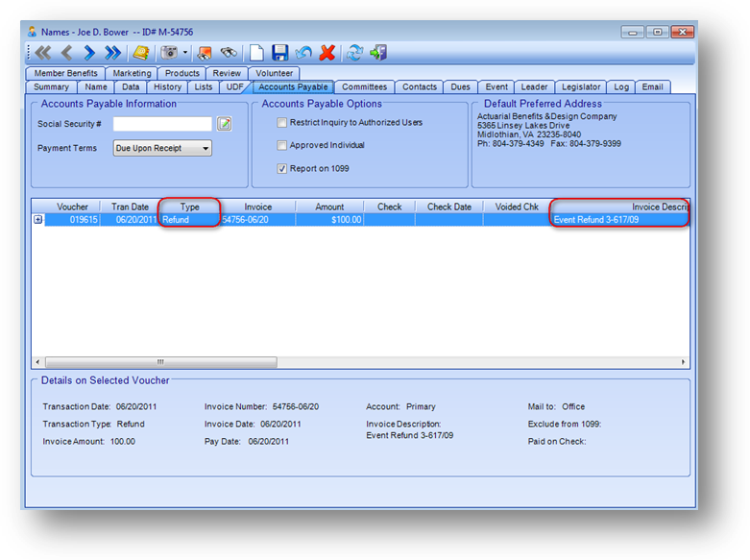Screen dimensions: 750x560
Task: Open the Log tab
Action: click(621, 87)
